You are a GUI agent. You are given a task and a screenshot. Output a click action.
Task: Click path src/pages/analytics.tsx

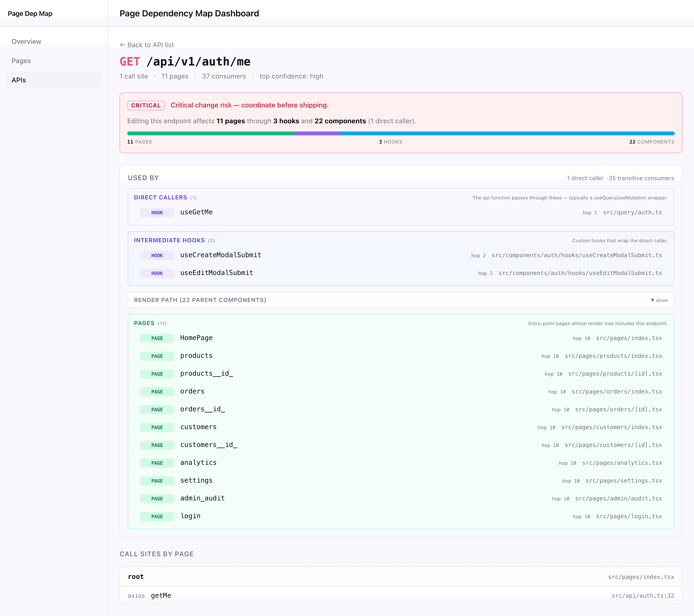(622, 463)
